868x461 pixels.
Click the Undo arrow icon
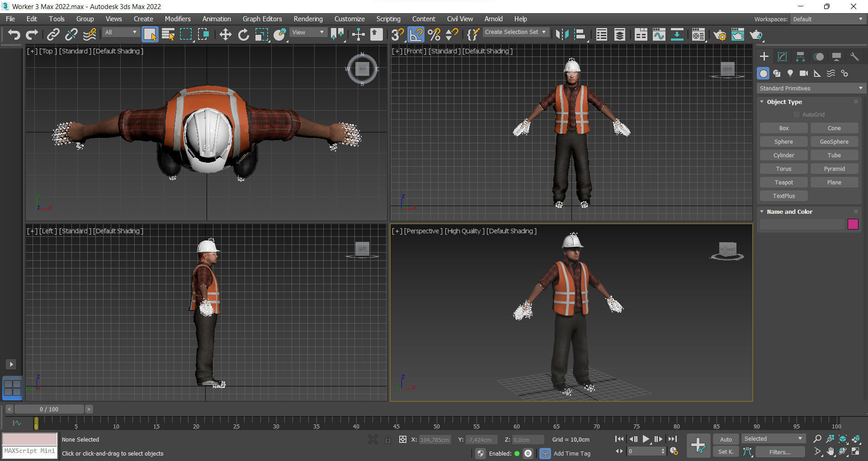[14, 35]
